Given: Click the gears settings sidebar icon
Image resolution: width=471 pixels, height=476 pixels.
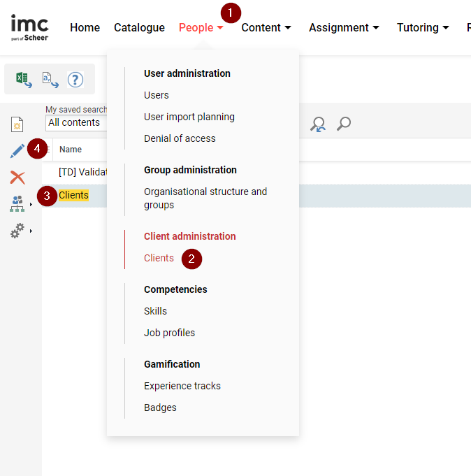Looking at the screenshot, I should pos(17,231).
